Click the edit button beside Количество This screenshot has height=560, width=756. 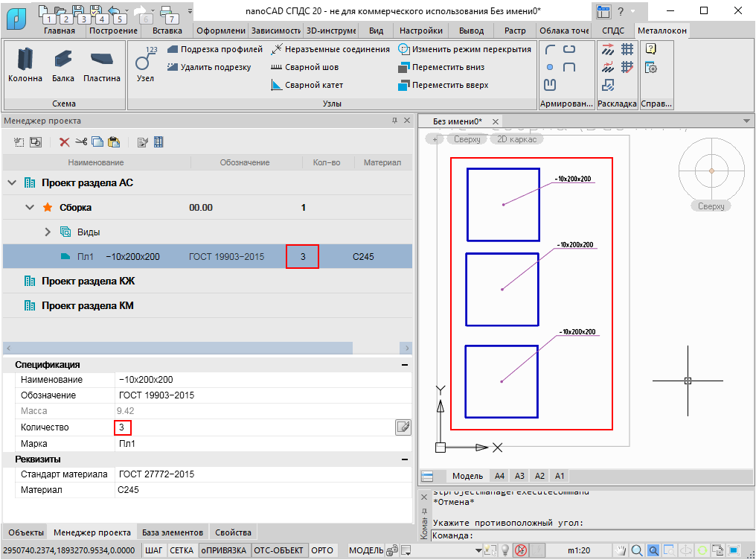403,427
